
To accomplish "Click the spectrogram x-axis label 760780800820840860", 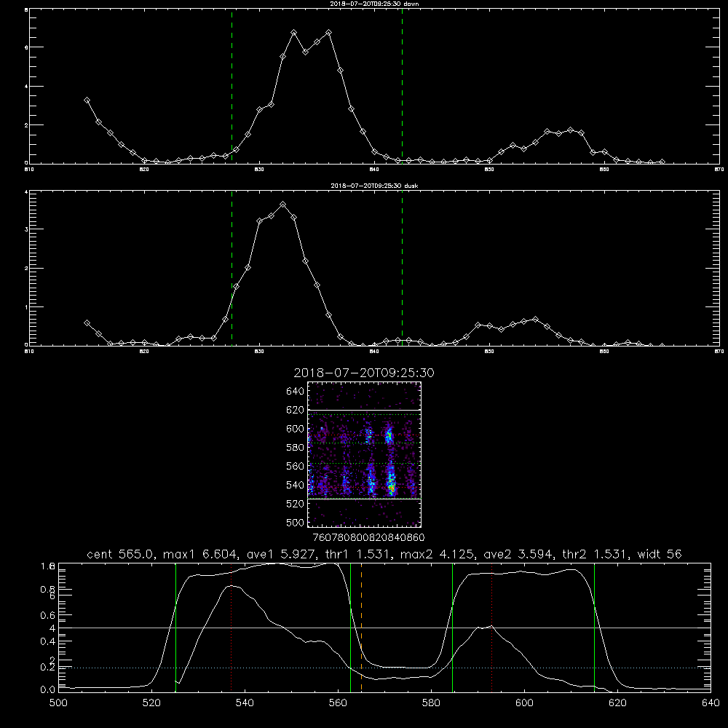I will (x=368, y=537).
